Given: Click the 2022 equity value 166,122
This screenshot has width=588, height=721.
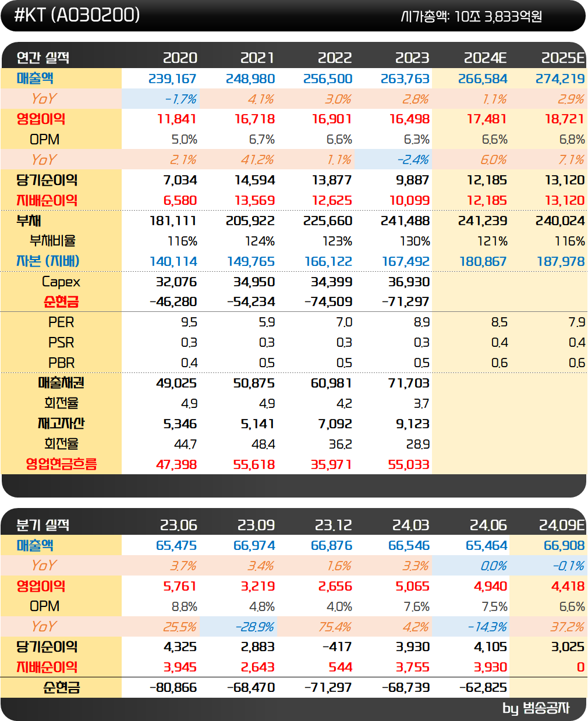Looking at the screenshot, I should [x=328, y=262].
